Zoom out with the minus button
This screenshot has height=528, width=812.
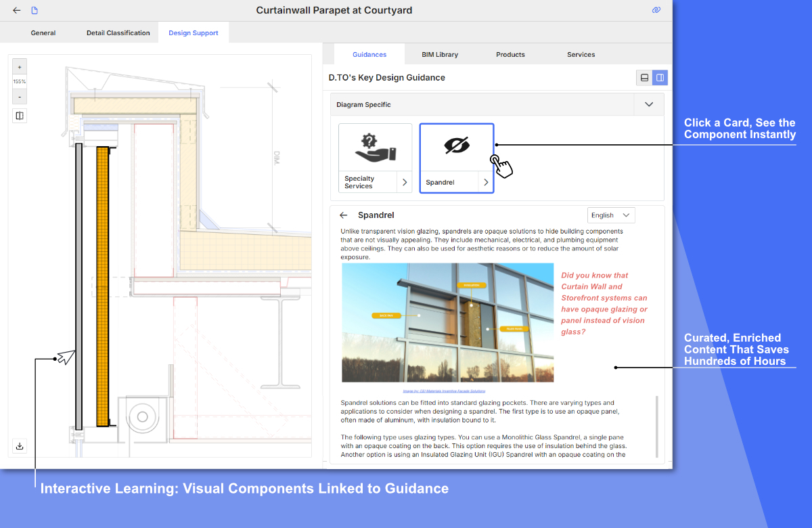pyautogui.click(x=20, y=97)
